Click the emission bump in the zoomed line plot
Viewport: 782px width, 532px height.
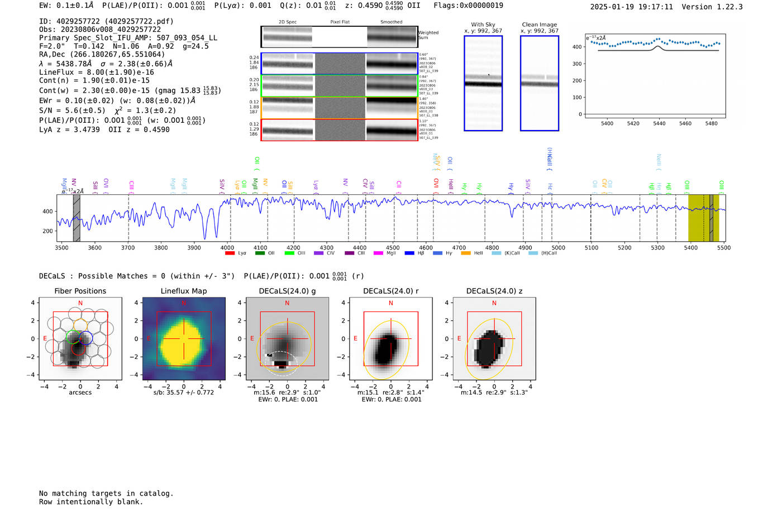click(x=659, y=47)
